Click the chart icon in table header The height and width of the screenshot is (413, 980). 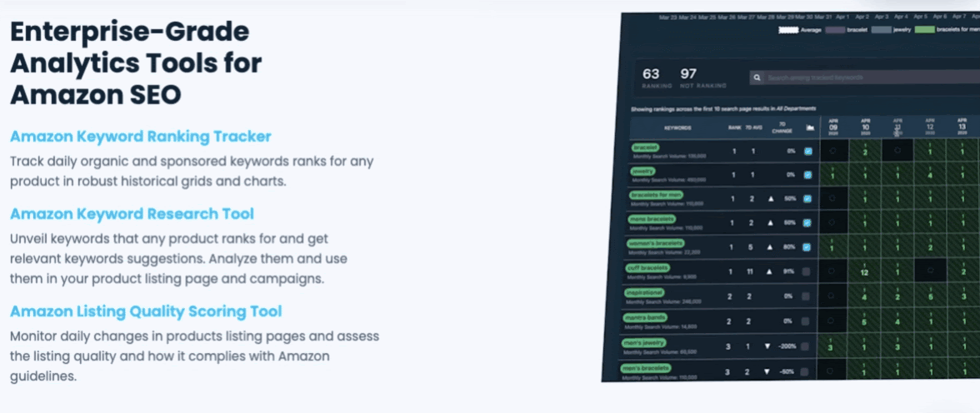point(809,127)
